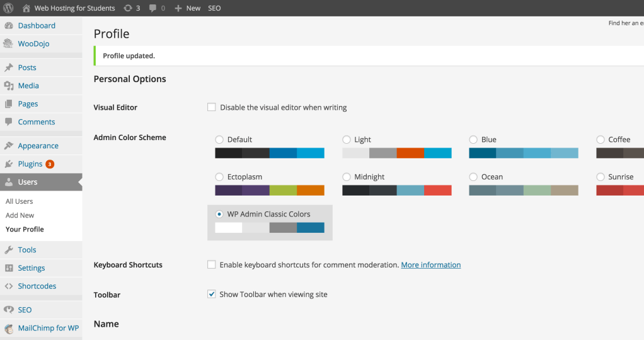Click the WP Admin Classic color palette strip
This screenshot has height=340, width=644.
tap(270, 228)
